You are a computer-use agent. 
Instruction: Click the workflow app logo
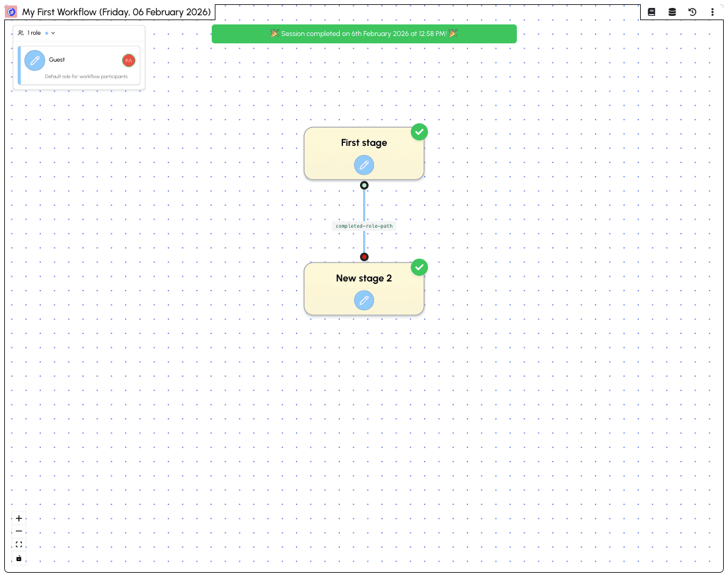11,12
